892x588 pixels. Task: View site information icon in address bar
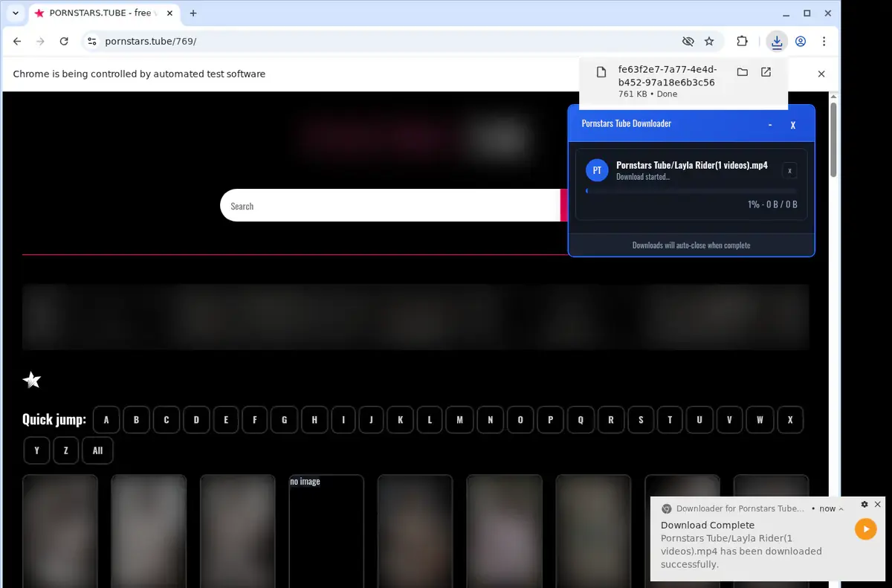(x=92, y=42)
